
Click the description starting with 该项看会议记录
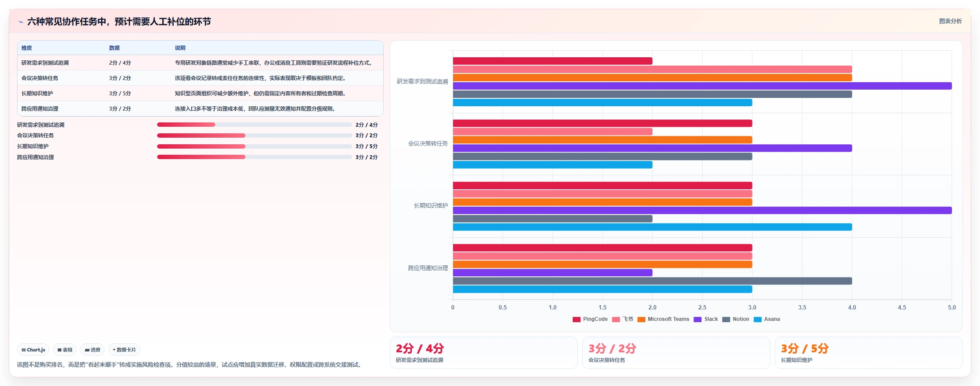coord(261,78)
